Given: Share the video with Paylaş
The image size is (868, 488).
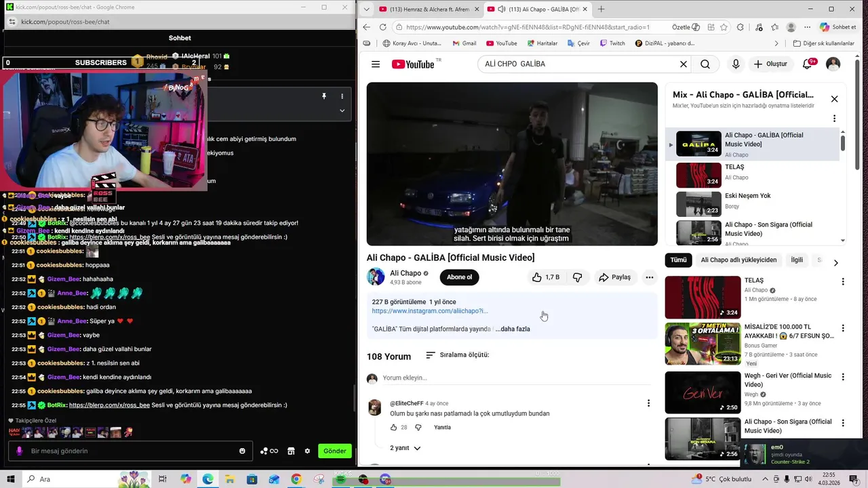Looking at the screenshot, I should coord(615,277).
